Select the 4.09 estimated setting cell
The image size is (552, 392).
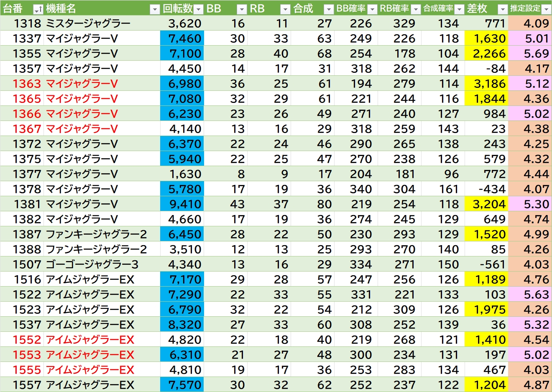pyautogui.click(x=530, y=23)
